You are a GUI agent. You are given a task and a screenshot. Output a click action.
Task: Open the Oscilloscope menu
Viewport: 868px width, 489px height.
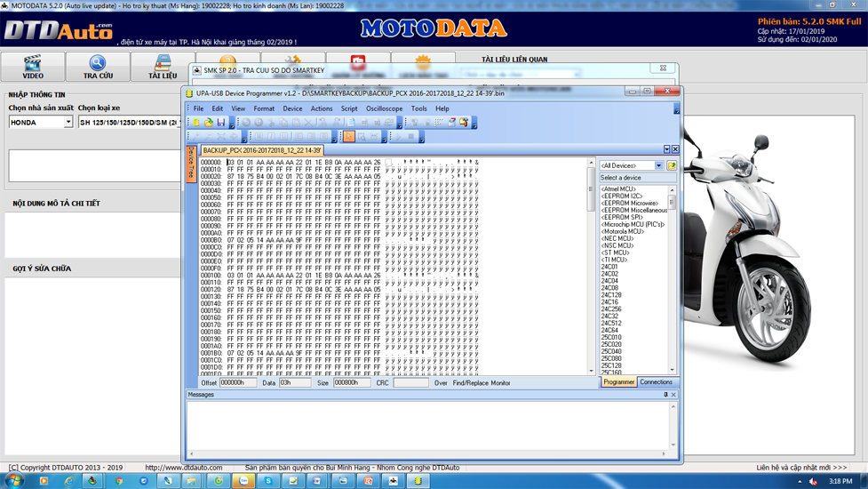point(384,108)
